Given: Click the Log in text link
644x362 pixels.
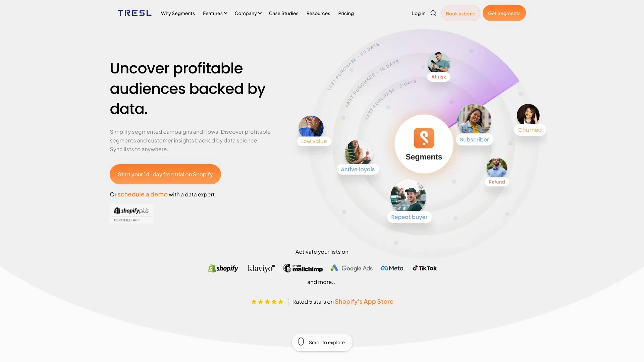Looking at the screenshot, I should (x=418, y=13).
